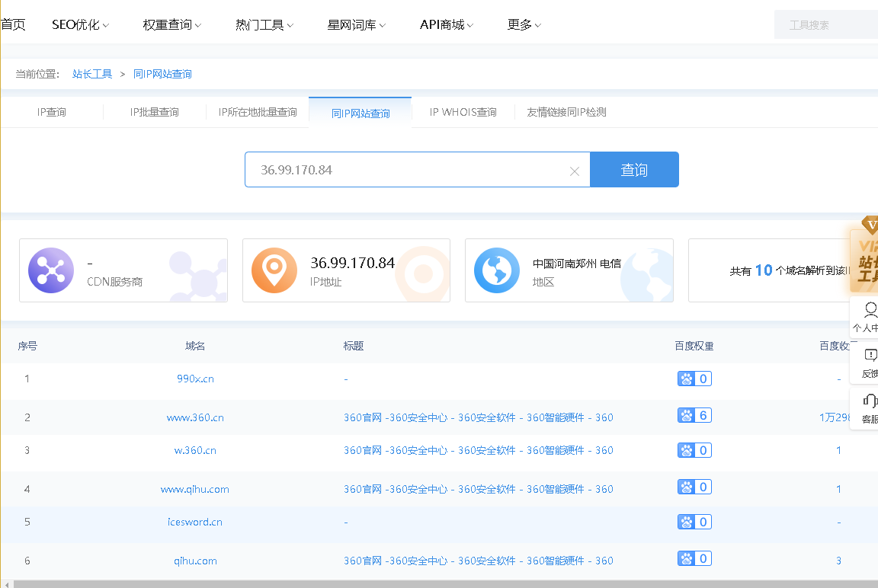Image resolution: width=878 pixels, height=588 pixels.
Task: Click the 序号 column header
Action: pyautogui.click(x=27, y=346)
